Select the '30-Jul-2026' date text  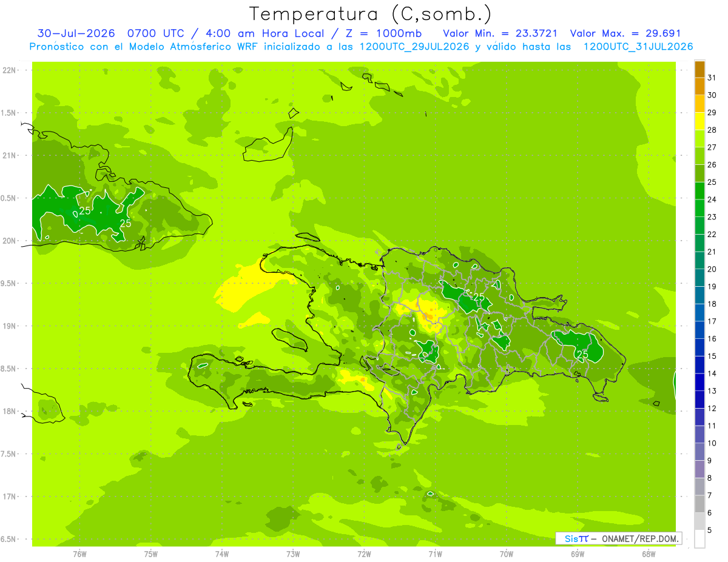tap(77, 33)
